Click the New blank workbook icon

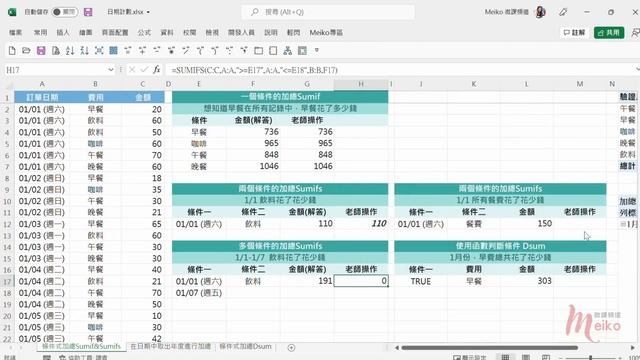point(12,51)
